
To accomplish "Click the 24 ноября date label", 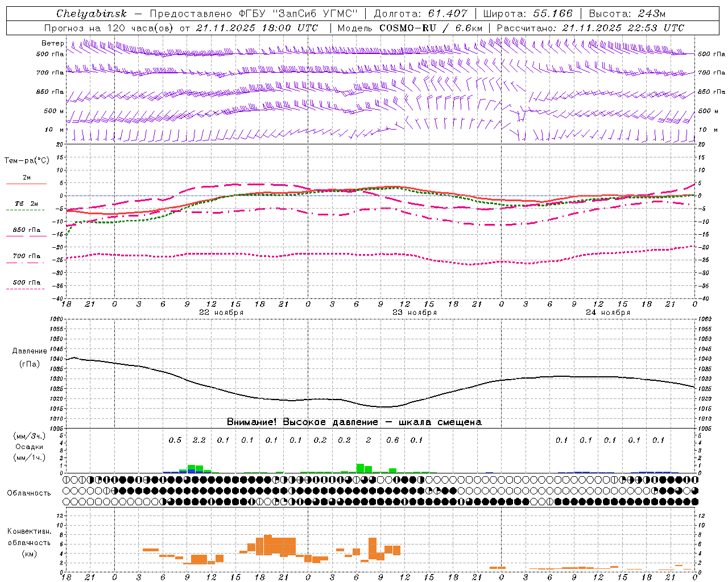I will point(608,313).
